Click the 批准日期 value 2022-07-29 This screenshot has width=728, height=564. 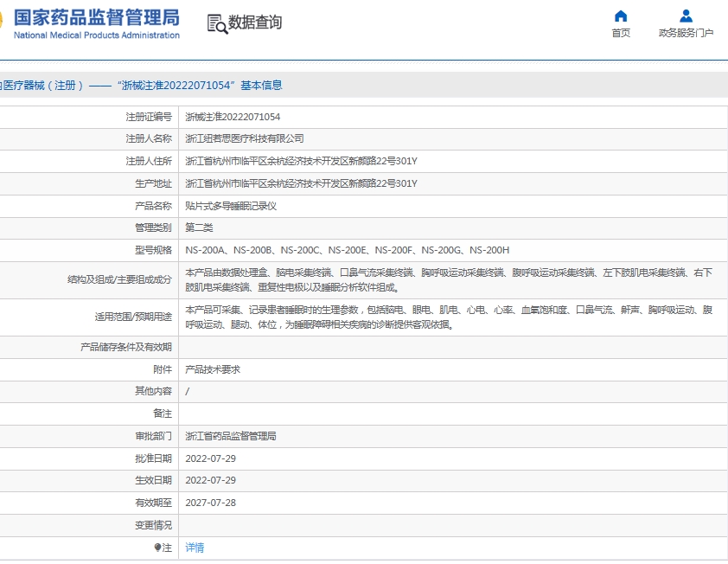coord(210,458)
